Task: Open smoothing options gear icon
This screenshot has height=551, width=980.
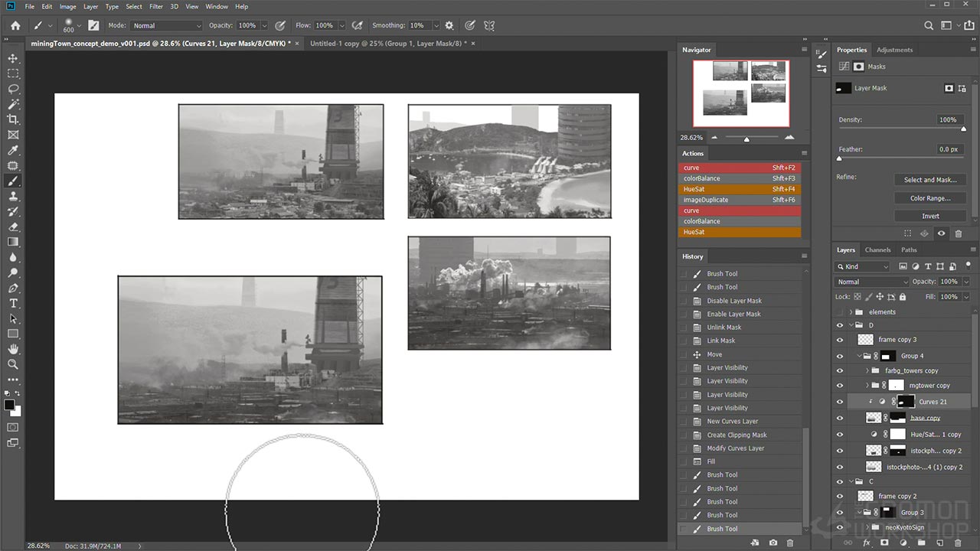Action: (x=449, y=25)
